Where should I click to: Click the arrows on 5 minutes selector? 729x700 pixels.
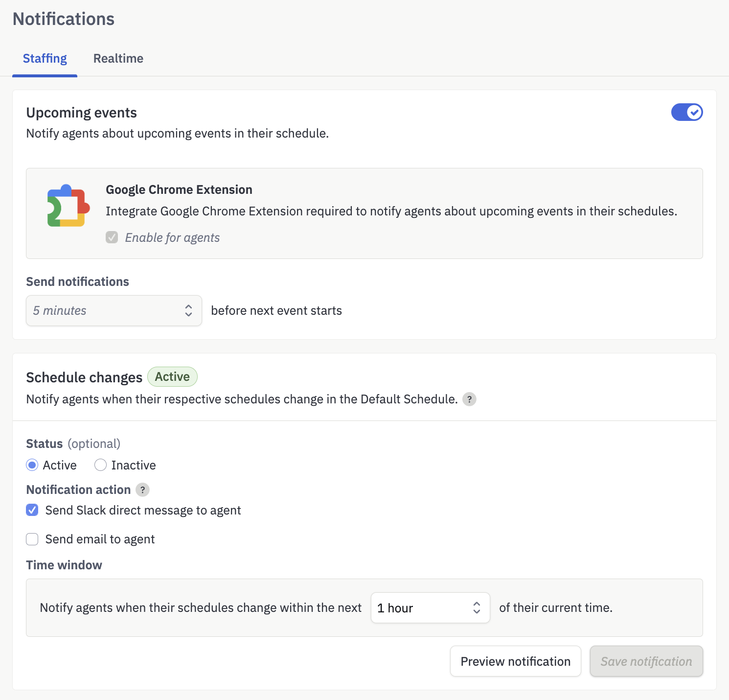point(188,310)
